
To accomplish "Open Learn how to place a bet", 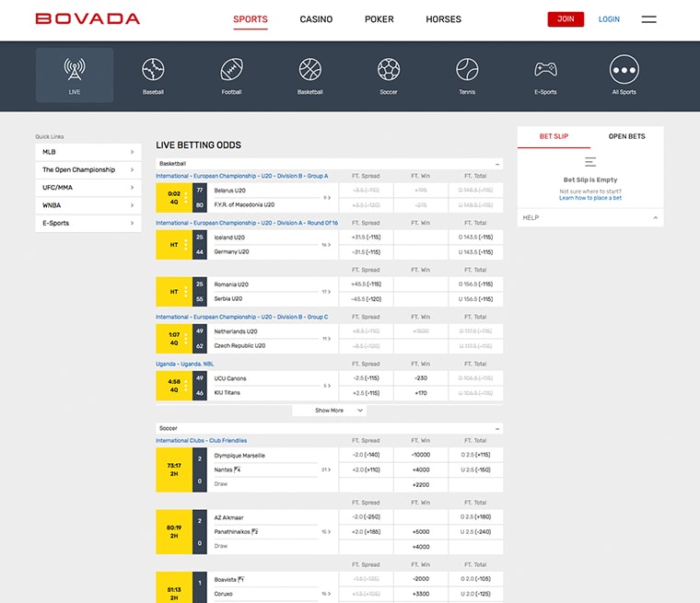I will pyautogui.click(x=590, y=198).
